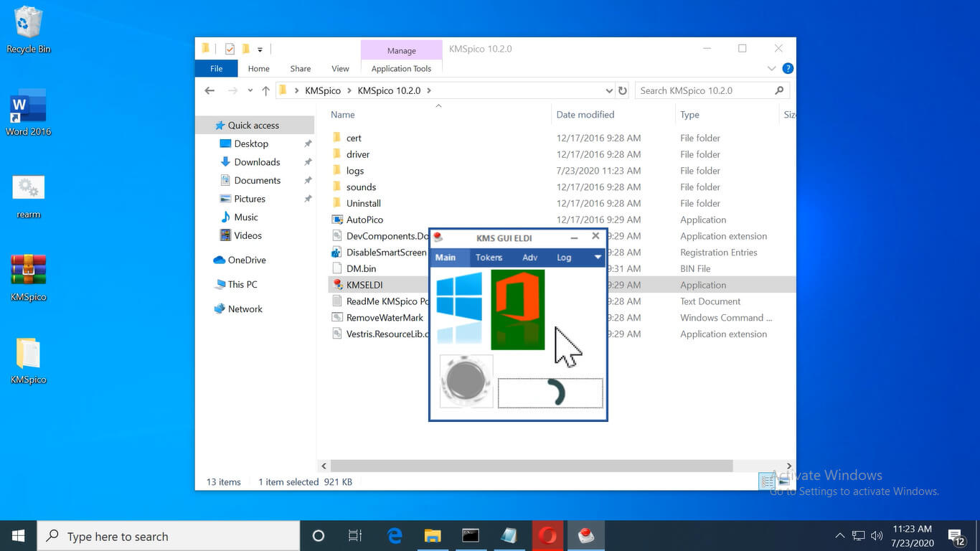Open the File menu in Explorer
Screen dimensions: 980x551
pos(216,69)
